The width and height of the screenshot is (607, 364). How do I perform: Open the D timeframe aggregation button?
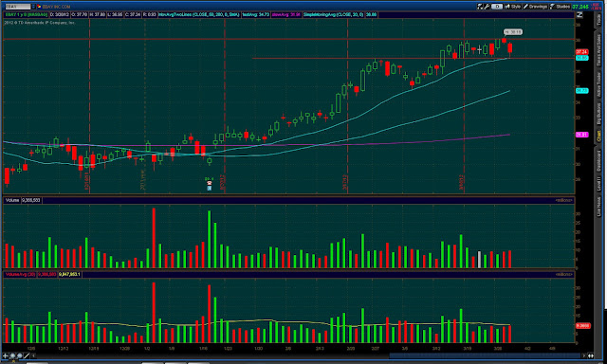point(497,7)
